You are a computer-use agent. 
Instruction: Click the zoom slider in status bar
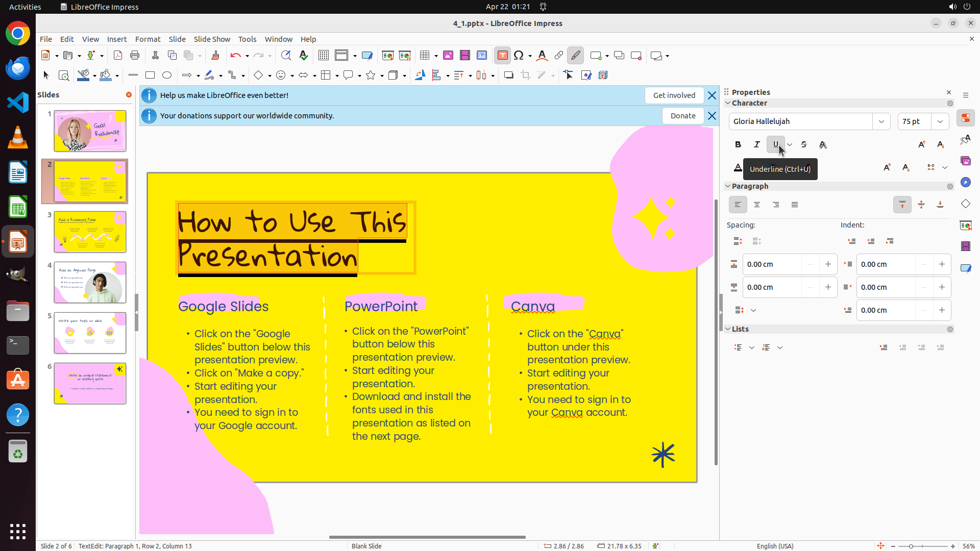tap(911, 546)
